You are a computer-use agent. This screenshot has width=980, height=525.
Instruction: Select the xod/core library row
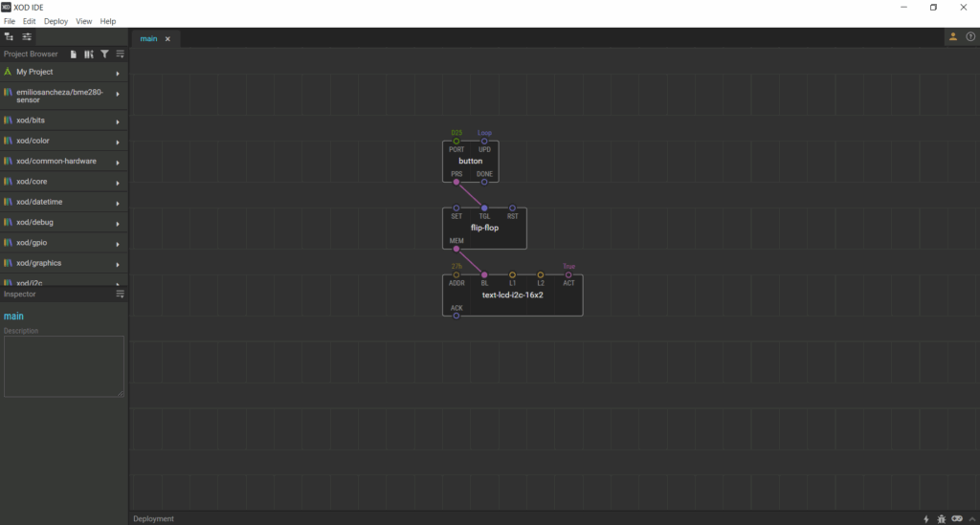tap(64, 182)
